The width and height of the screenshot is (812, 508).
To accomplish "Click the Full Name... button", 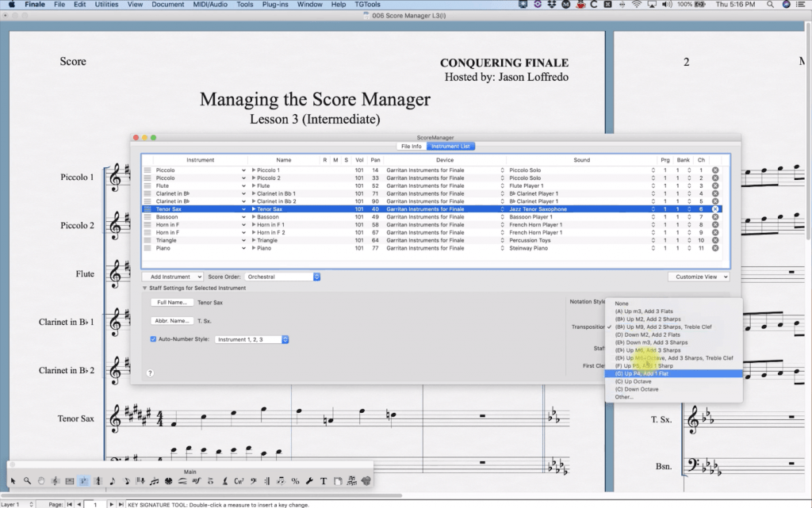I will (x=172, y=302).
